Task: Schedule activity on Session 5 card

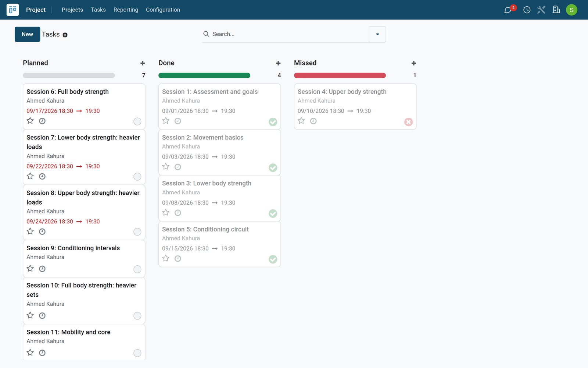Action: pos(178,259)
